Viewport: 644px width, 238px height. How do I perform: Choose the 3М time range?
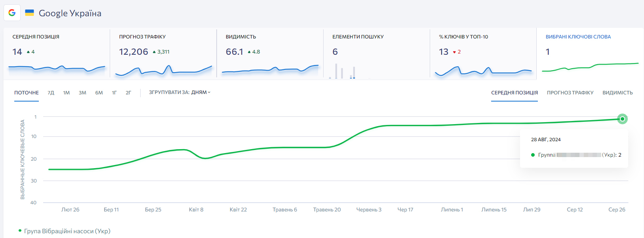click(82, 93)
